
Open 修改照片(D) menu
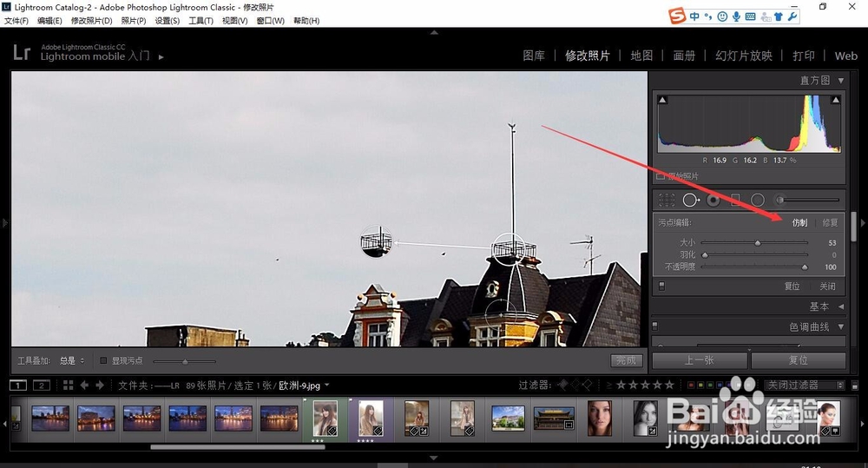[x=91, y=21]
